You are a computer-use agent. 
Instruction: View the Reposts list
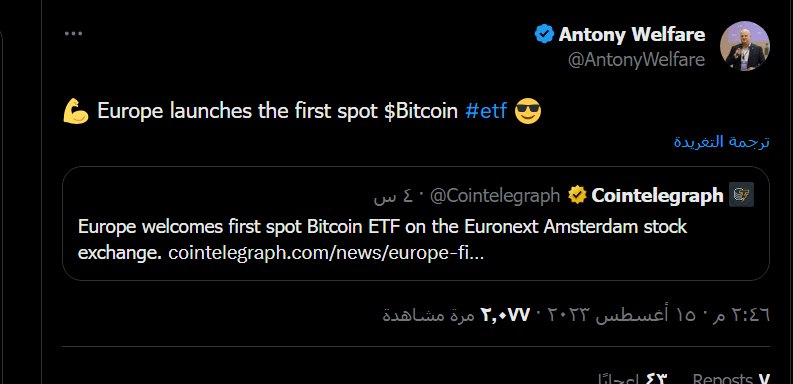pyautogui.click(x=731, y=379)
